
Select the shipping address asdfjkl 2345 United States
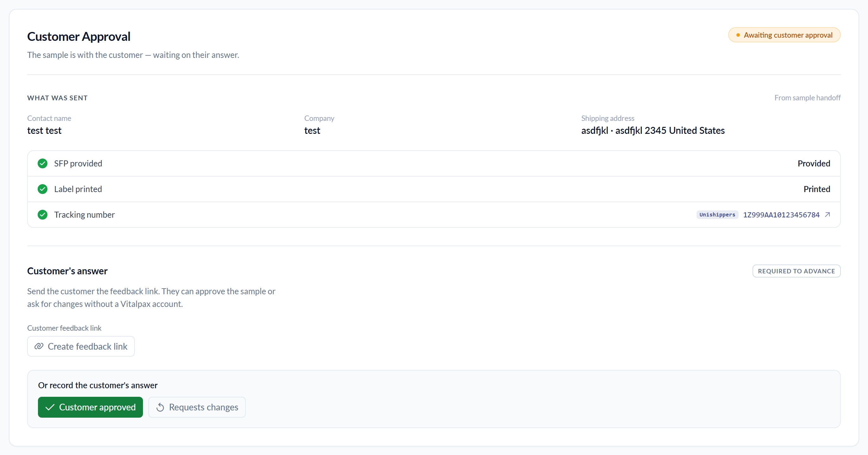653,130
